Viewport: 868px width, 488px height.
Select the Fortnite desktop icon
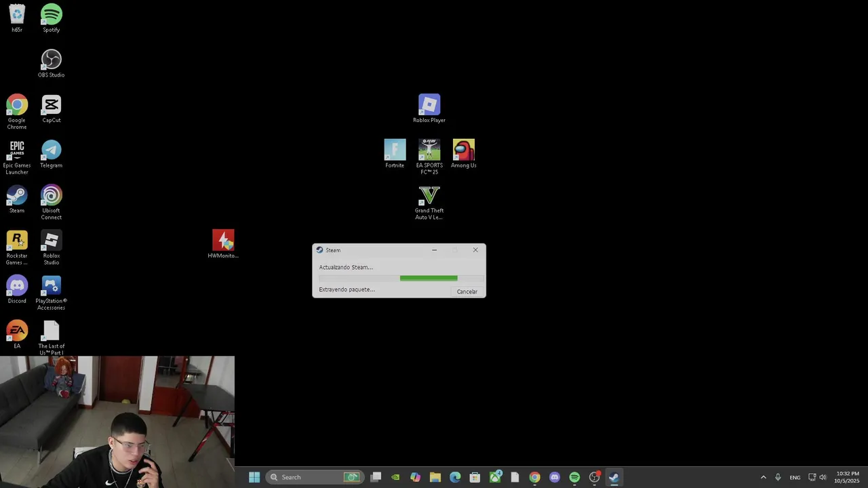(x=395, y=154)
